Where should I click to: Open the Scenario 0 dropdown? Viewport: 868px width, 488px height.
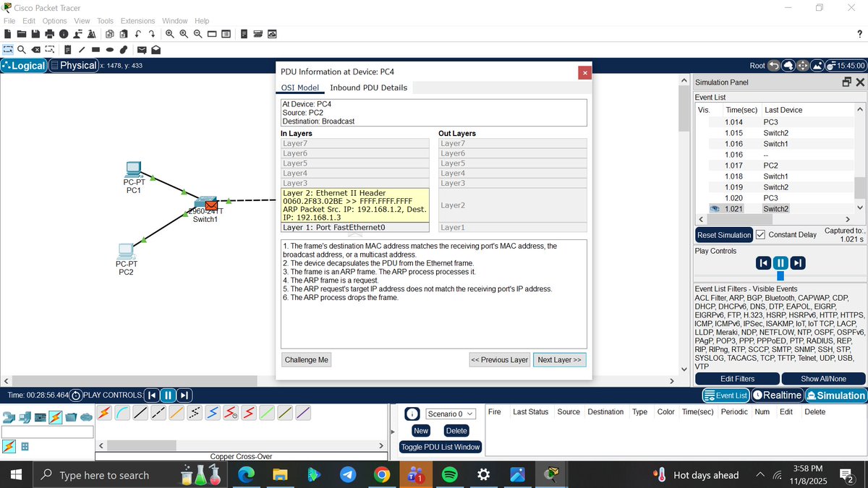[x=449, y=414]
